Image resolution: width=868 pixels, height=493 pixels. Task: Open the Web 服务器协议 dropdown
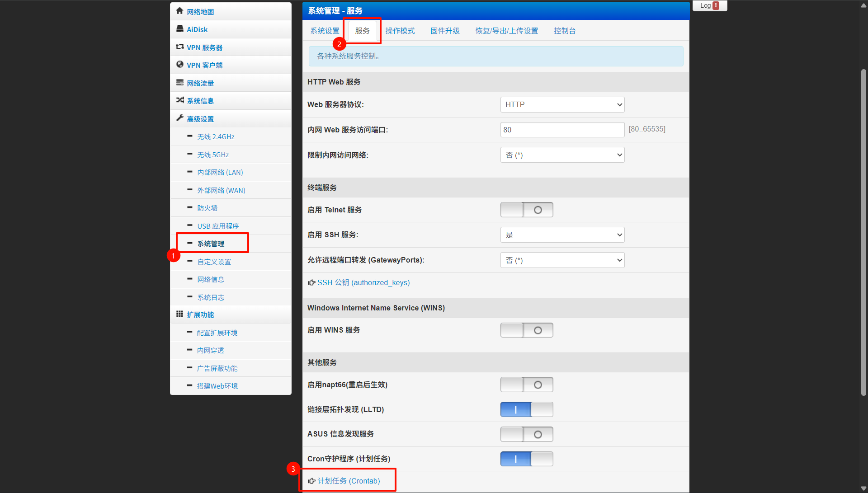click(562, 104)
